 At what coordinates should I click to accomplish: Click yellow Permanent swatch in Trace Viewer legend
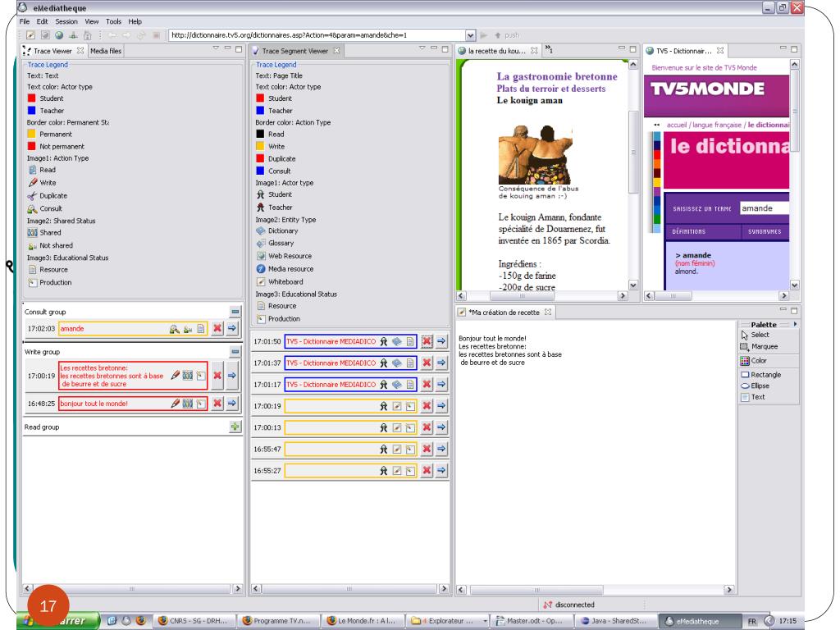click(x=31, y=134)
